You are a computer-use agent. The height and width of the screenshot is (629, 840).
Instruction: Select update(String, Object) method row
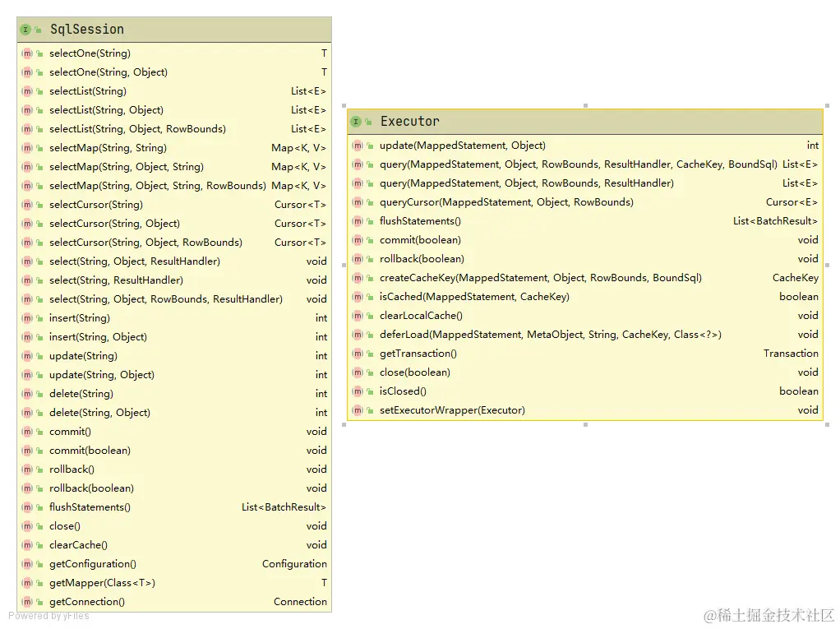pos(174,375)
